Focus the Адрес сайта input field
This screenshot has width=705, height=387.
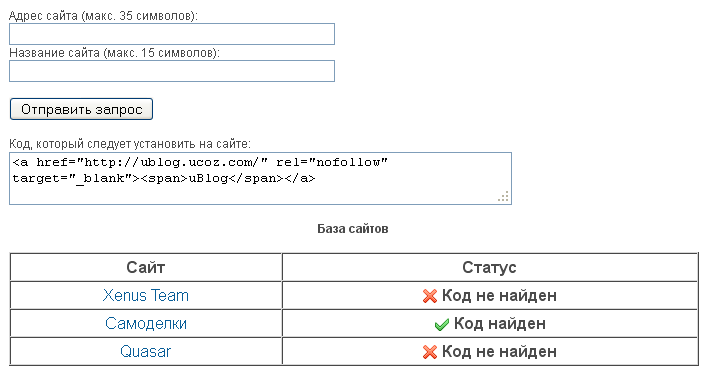(x=172, y=34)
